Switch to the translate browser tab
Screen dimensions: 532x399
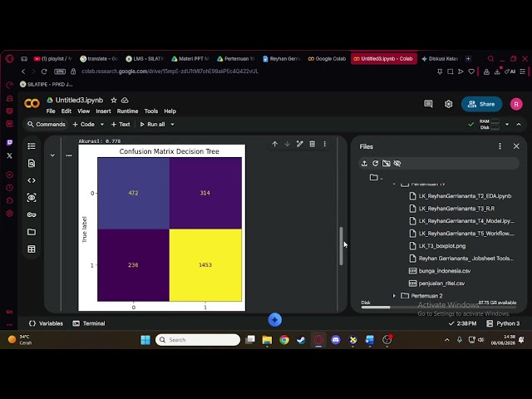click(99, 59)
